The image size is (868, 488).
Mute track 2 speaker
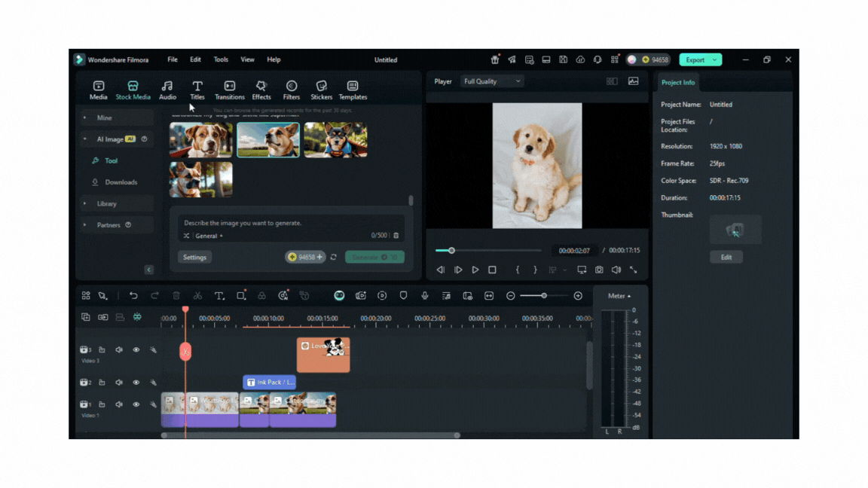[x=119, y=383]
